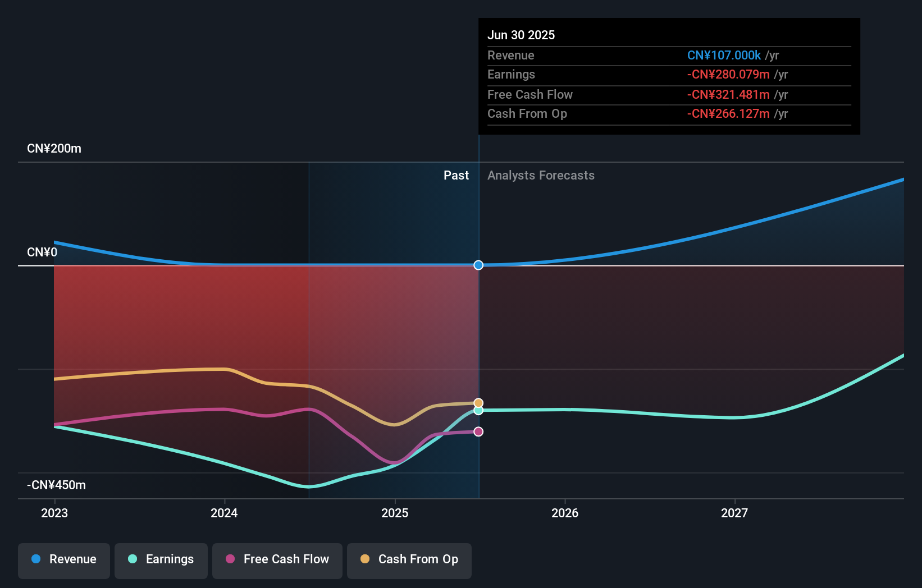
Task: Select the teal Earnings marker on the forecast line
Action: [478, 411]
